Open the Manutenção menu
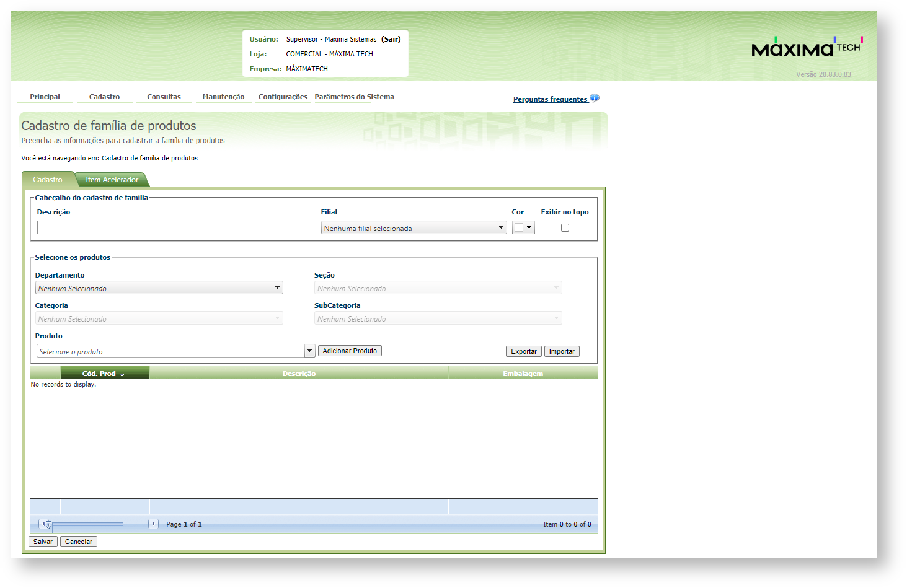This screenshot has width=907, height=588. click(x=223, y=97)
